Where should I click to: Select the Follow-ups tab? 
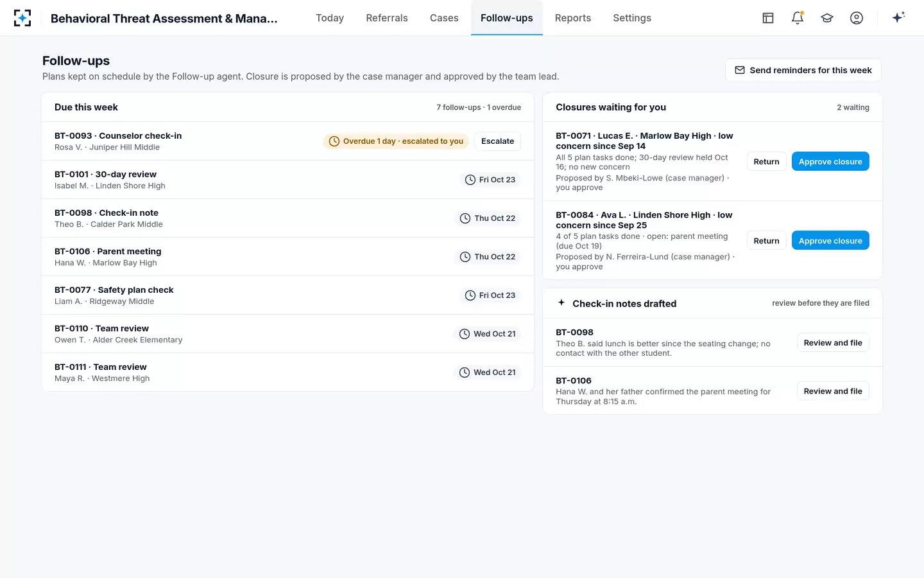tap(507, 18)
